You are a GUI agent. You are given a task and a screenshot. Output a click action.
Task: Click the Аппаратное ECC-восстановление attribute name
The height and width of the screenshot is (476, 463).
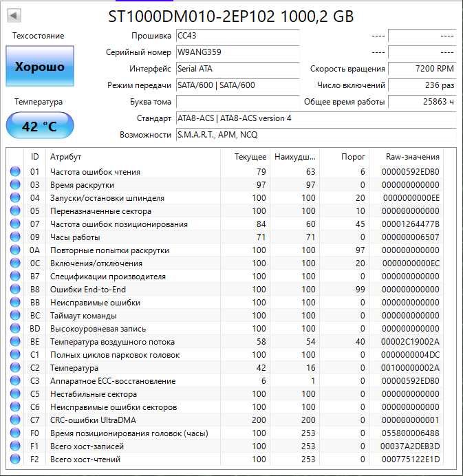tap(113, 381)
